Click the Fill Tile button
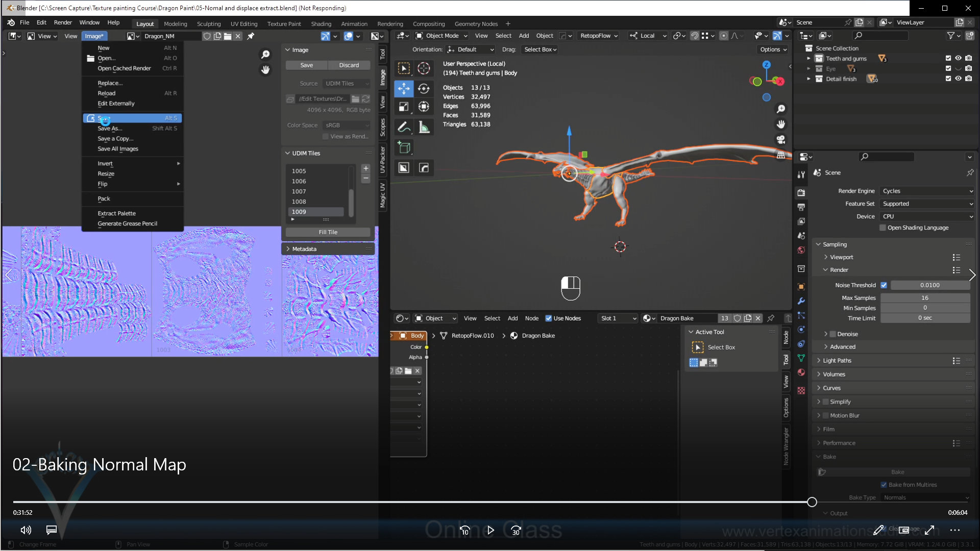This screenshot has width=980, height=551. pyautogui.click(x=328, y=232)
